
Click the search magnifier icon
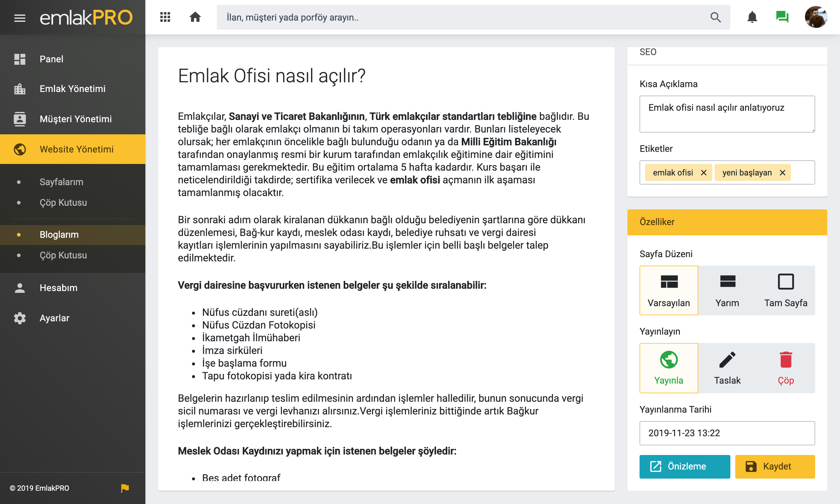point(716,17)
